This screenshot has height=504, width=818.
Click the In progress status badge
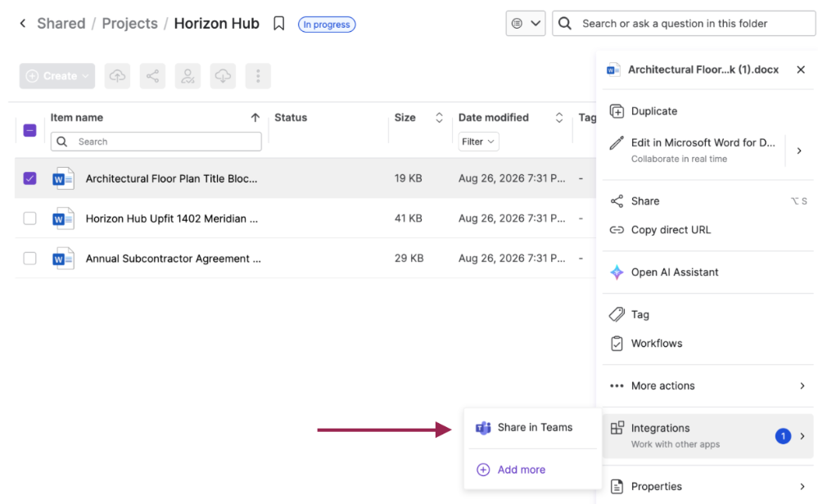[327, 25]
